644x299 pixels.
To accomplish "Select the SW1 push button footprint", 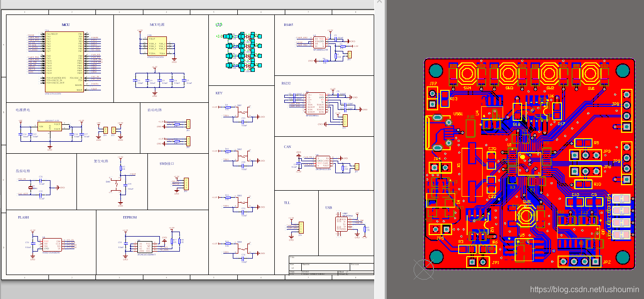I will (592, 74).
